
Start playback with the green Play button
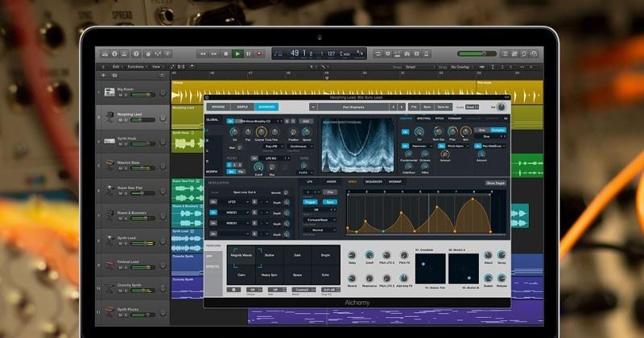pyautogui.click(x=237, y=54)
